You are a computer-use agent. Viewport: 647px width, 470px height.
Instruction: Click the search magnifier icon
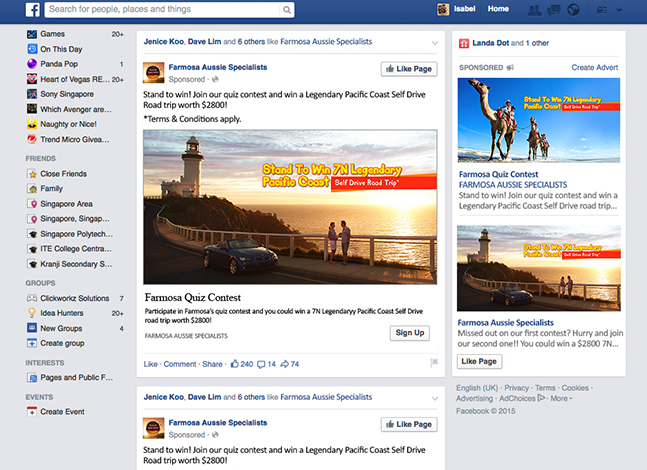tap(286, 9)
